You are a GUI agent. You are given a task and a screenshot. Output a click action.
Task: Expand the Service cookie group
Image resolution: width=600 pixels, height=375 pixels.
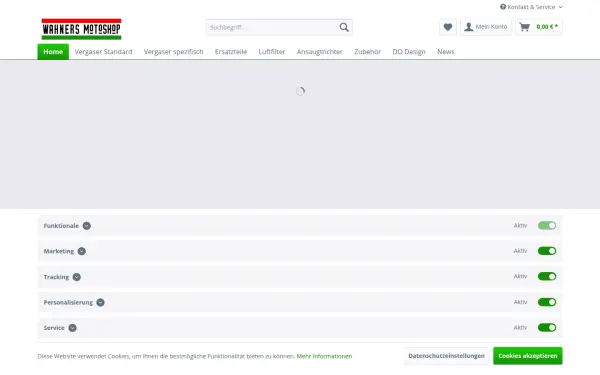point(72,328)
